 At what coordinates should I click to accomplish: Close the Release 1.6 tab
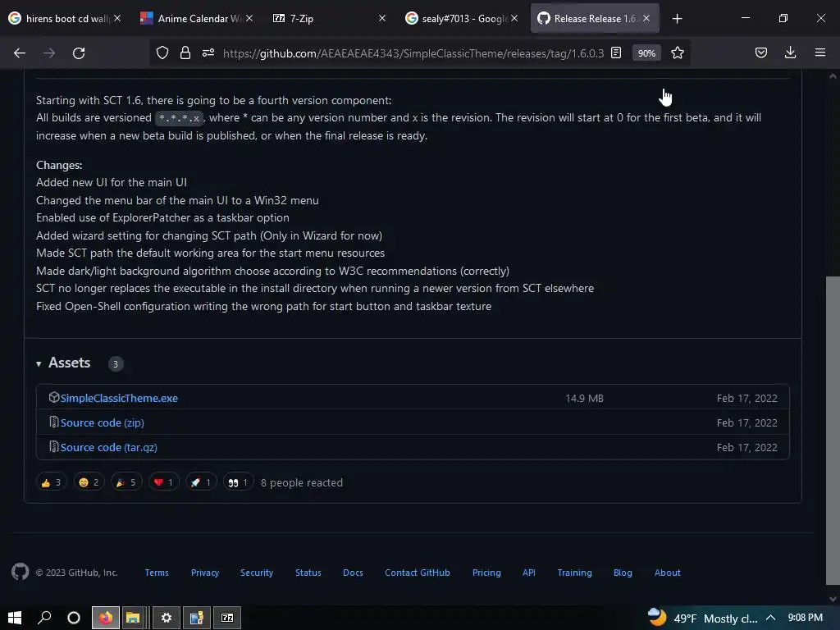[646, 18]
